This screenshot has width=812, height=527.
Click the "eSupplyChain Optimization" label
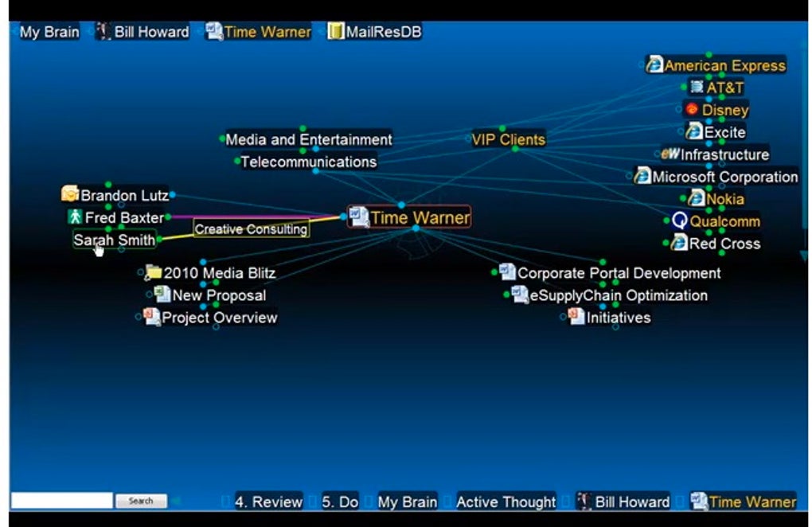coord(619,295)
